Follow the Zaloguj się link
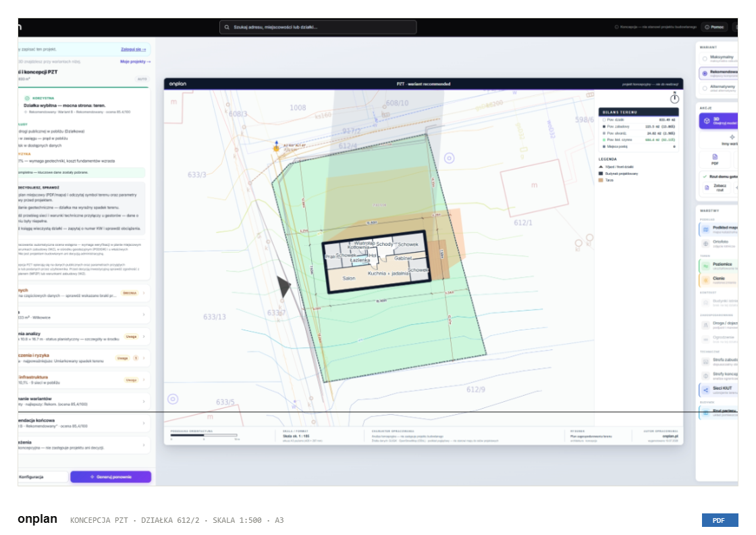756x535 pixels. 133,49
